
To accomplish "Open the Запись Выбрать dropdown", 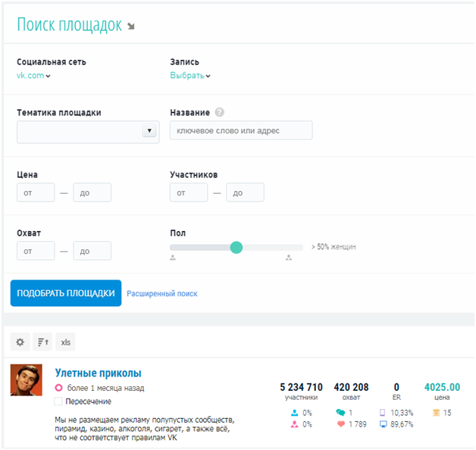I will click(x=190, y=75).
